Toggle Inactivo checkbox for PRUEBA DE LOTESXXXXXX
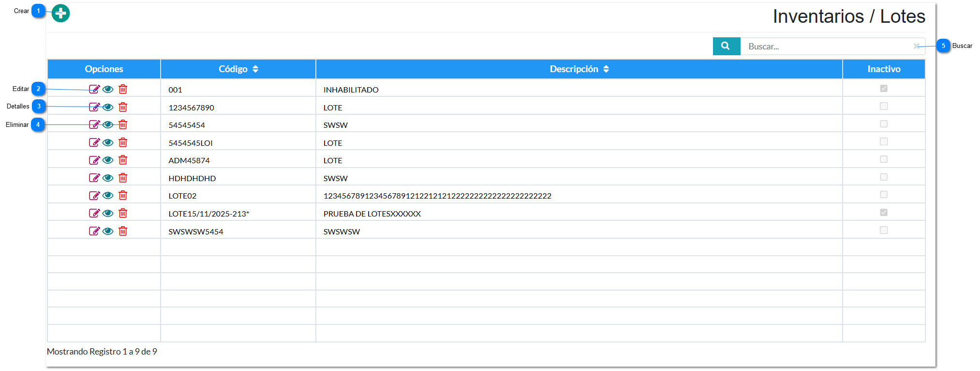Image resolution: width=980 pixels, height=371 pixels. tap(883, 213)
